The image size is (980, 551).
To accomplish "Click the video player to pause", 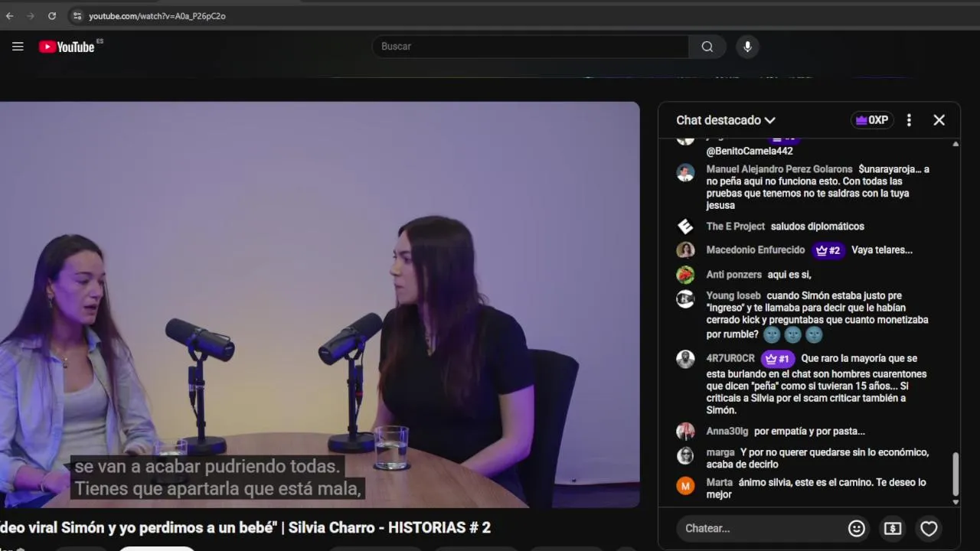I will [319, 305].
